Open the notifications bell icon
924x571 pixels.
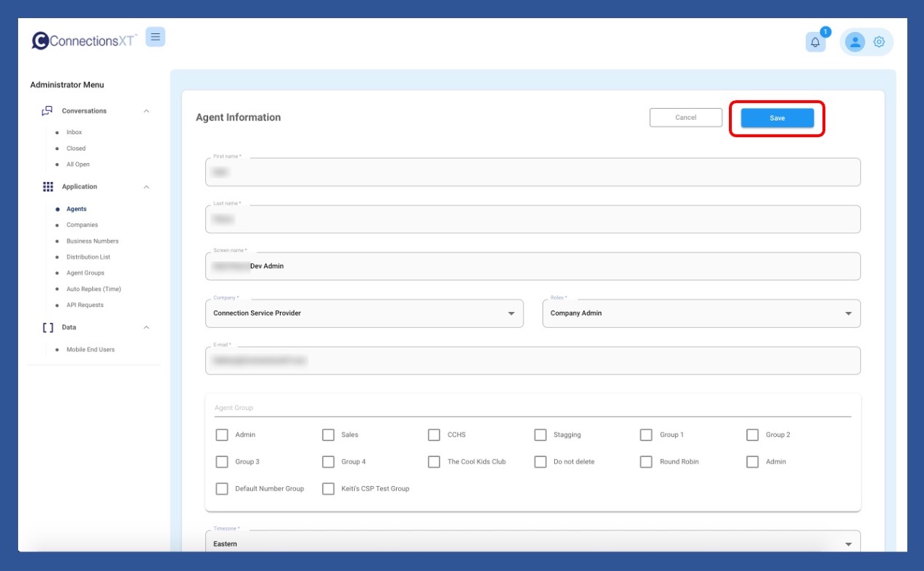[815, 42]
